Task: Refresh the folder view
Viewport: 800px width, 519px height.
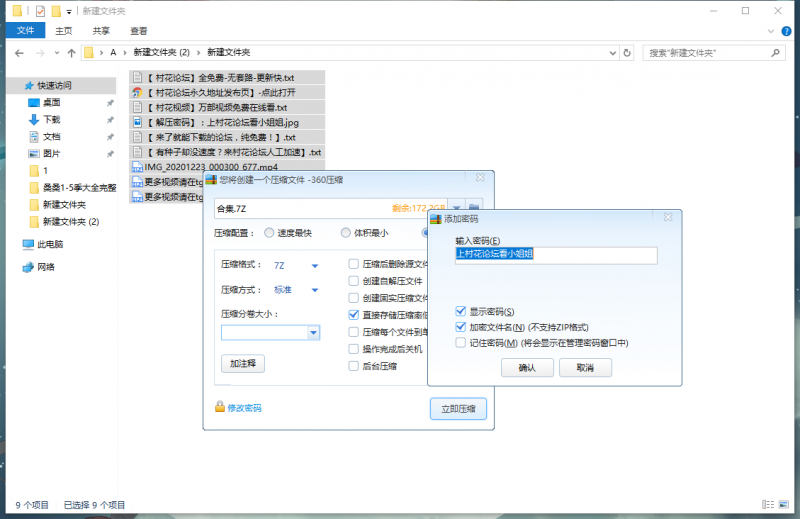Action: tap(627, 53)
